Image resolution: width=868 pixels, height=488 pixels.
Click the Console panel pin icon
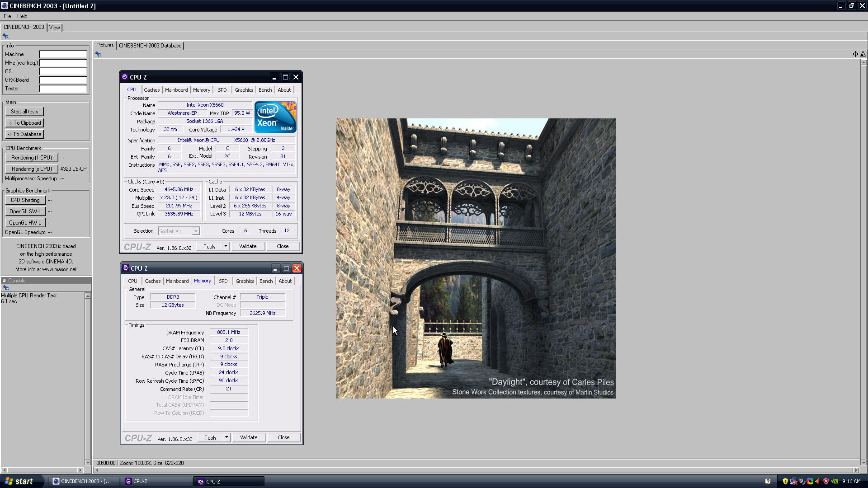(x=5, y=288)
